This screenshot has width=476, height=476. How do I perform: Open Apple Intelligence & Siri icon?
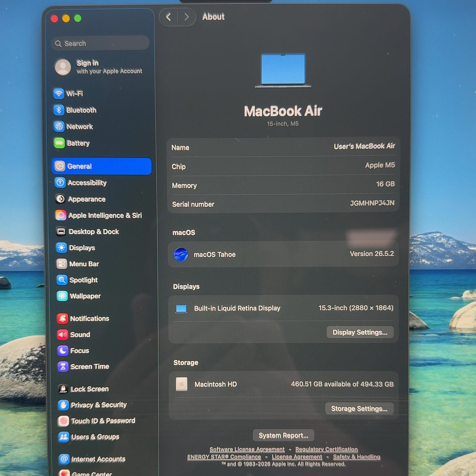click(61, 215)
